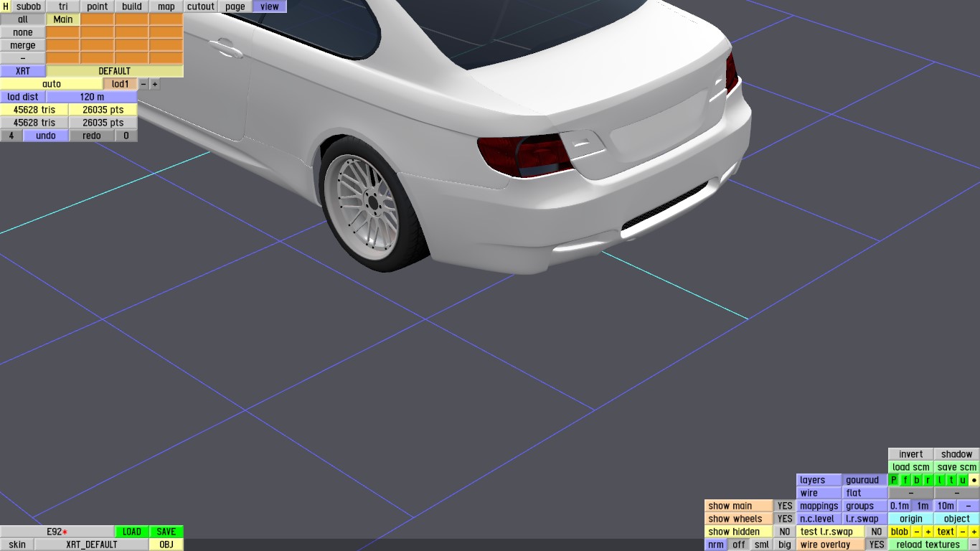Decrease text size with its minus button
Screen dimensions: 980x551
pos(963,532)
